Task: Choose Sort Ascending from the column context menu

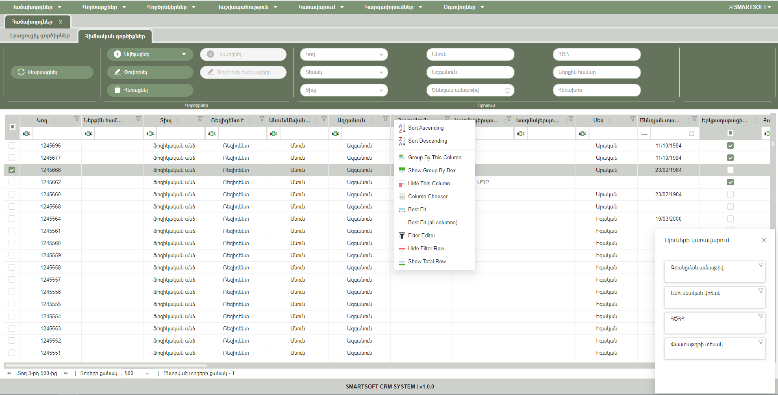Action: click(434, 128)
